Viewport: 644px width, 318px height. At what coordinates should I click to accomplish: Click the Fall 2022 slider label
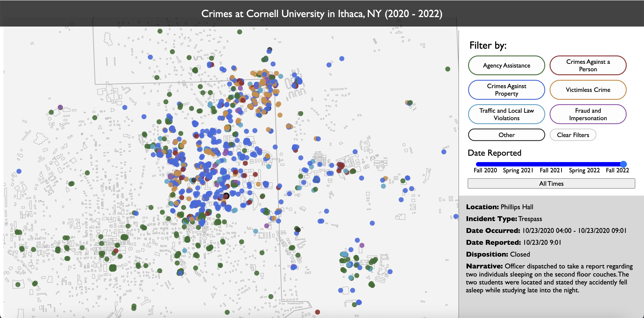[x=617, y=170]
